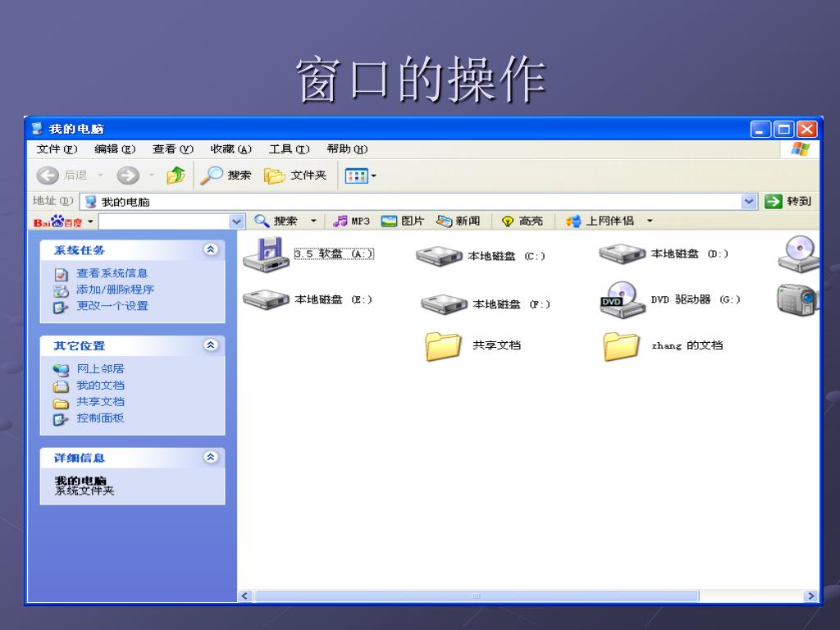
Task: Click the Back arrow icon
Action: (47, 176)
